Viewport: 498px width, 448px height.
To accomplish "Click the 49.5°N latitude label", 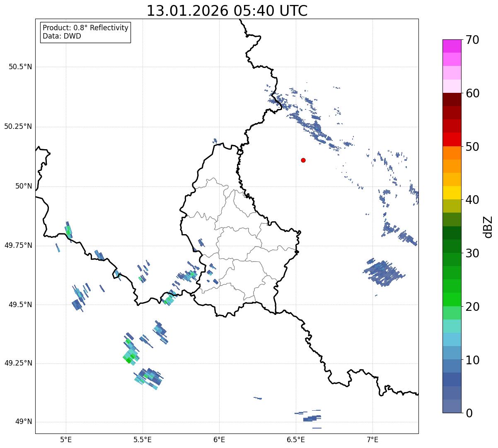I will pos(20,305).
